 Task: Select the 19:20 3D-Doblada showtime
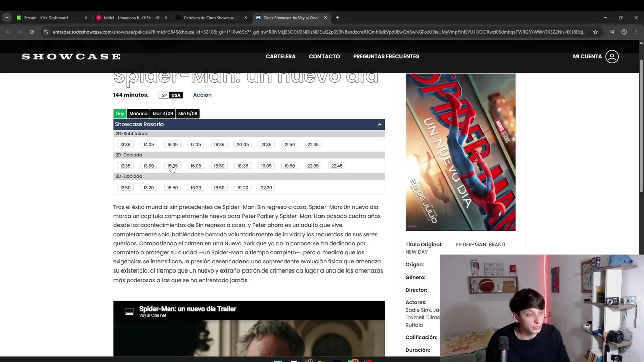[x=243, y=188]
